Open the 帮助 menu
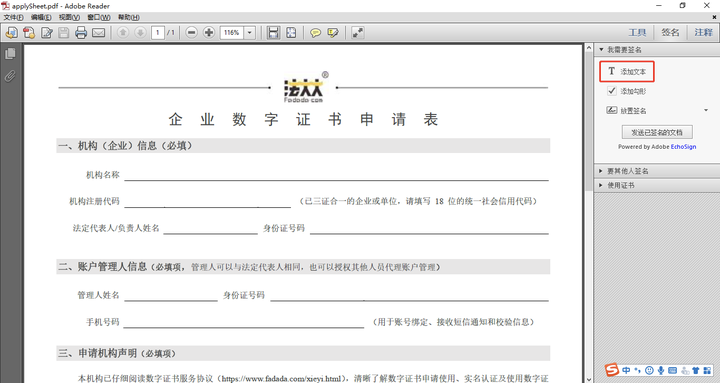 pyautogui.click(x=129, y=17)
